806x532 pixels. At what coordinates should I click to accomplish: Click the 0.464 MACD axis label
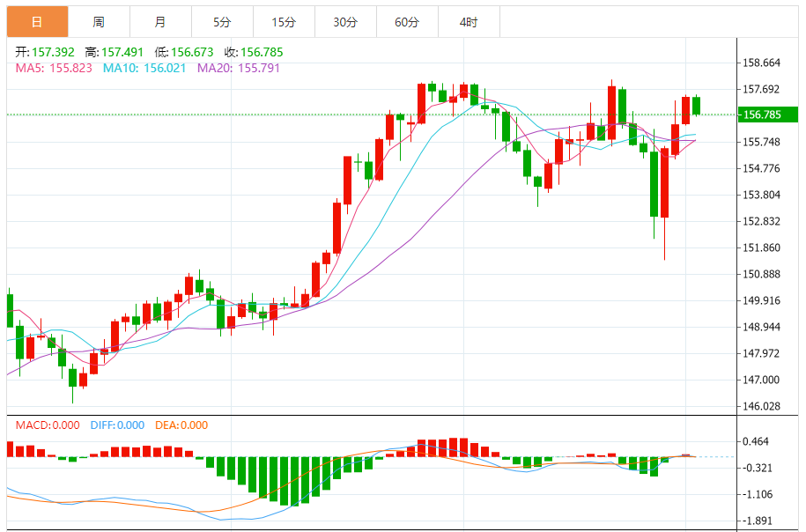[x=756, y=441]
